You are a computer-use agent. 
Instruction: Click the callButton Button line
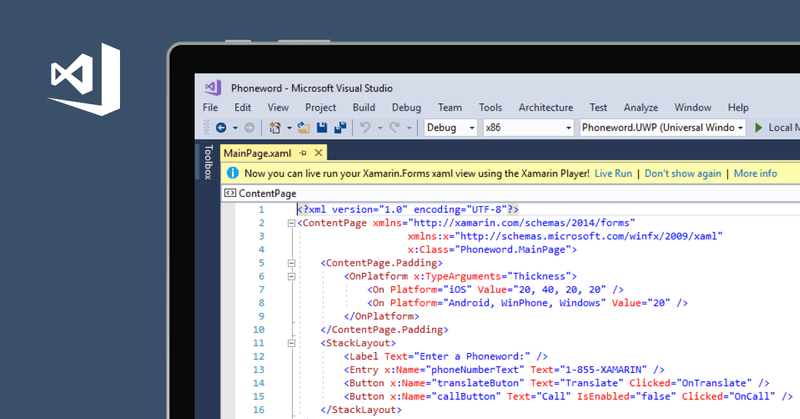click(568, 396)
